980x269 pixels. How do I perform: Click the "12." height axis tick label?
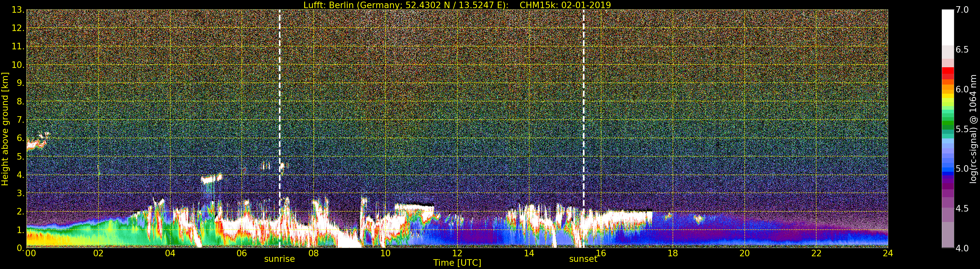(18, 28)
